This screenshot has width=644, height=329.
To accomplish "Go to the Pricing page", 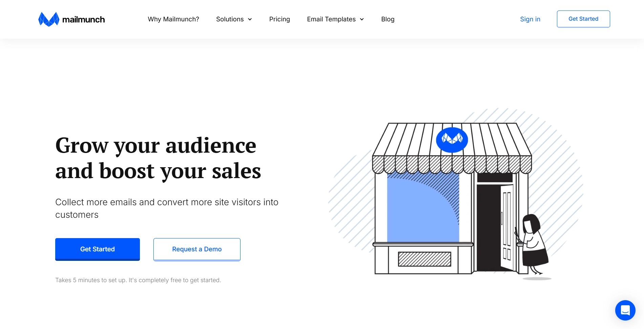I will [x=279, y=19].
